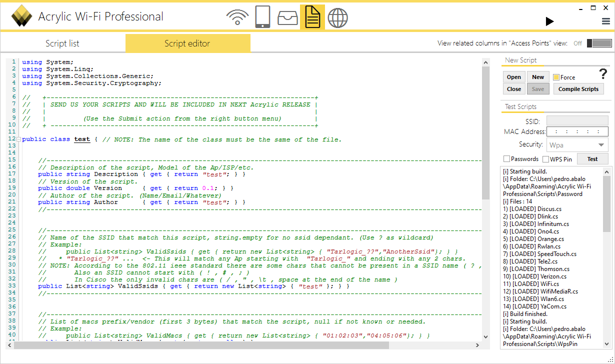615x364 pixels.
Task: Click the "public string Description" code line
Action: click(141, 174)
